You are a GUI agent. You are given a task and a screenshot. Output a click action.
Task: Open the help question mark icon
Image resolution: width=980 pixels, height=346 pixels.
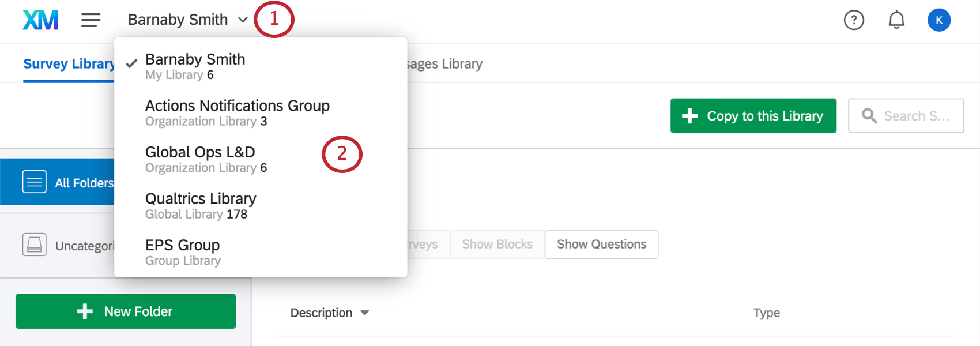coord(854,20)
